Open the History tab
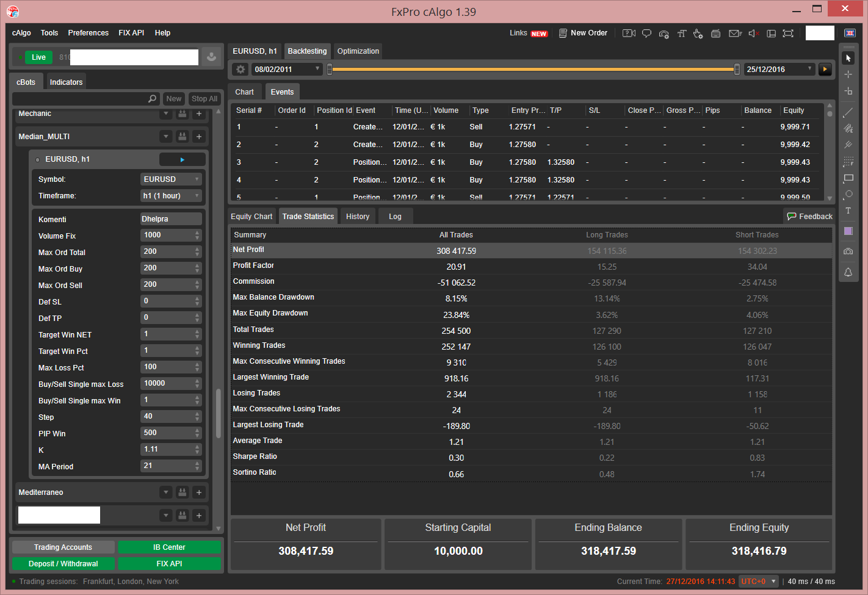 coord(358,217)
